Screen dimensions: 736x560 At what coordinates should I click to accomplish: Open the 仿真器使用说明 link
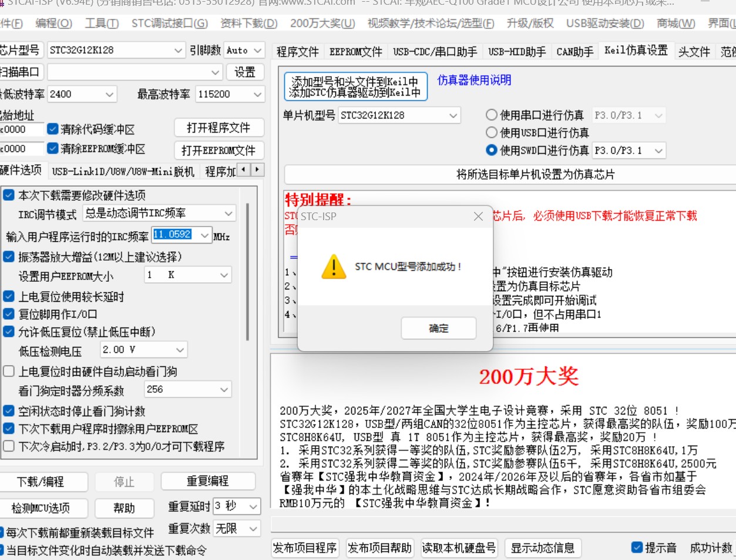tap(474, 80)
